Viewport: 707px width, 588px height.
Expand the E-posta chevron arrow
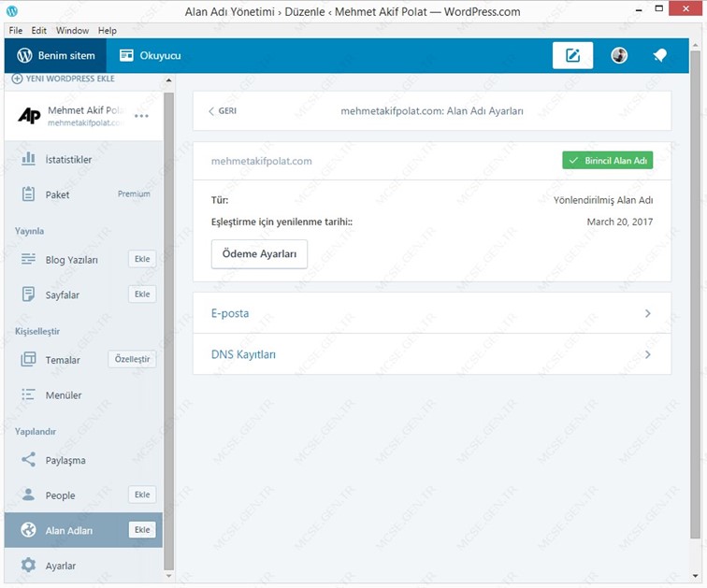(648, 313)
